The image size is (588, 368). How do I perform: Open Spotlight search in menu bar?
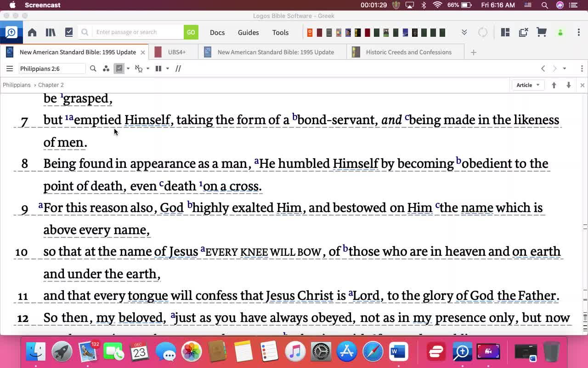[545, 5]
